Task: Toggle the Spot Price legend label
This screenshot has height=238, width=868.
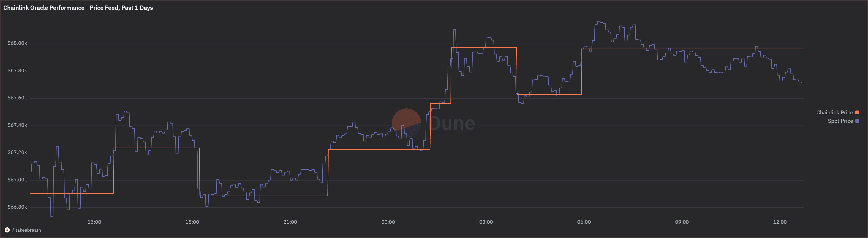Action: (x=840, y=121)
